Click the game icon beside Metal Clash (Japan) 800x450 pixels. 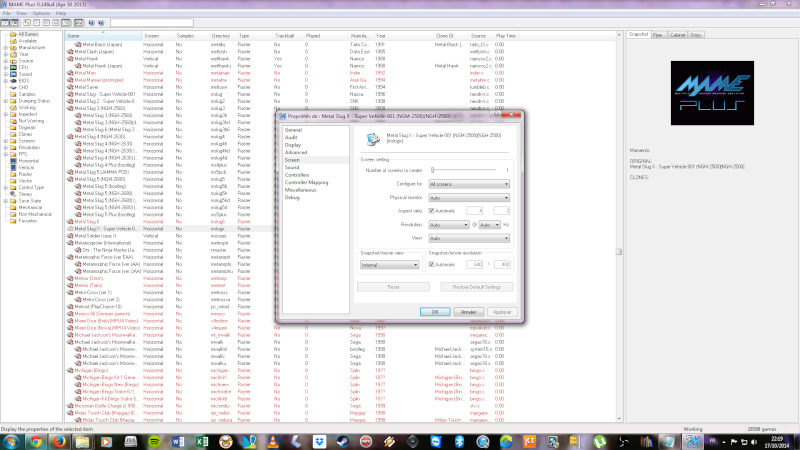tap(70, 52)
